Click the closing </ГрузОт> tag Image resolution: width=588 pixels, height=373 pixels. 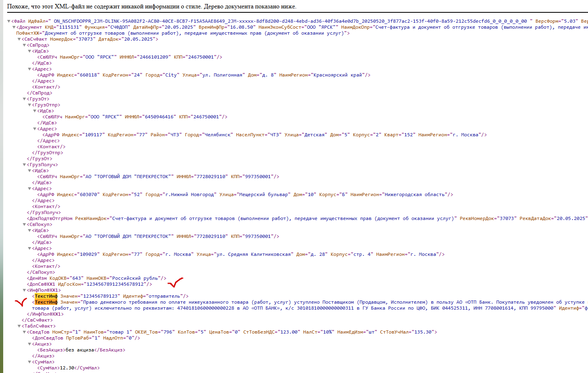tap(39, 159)
